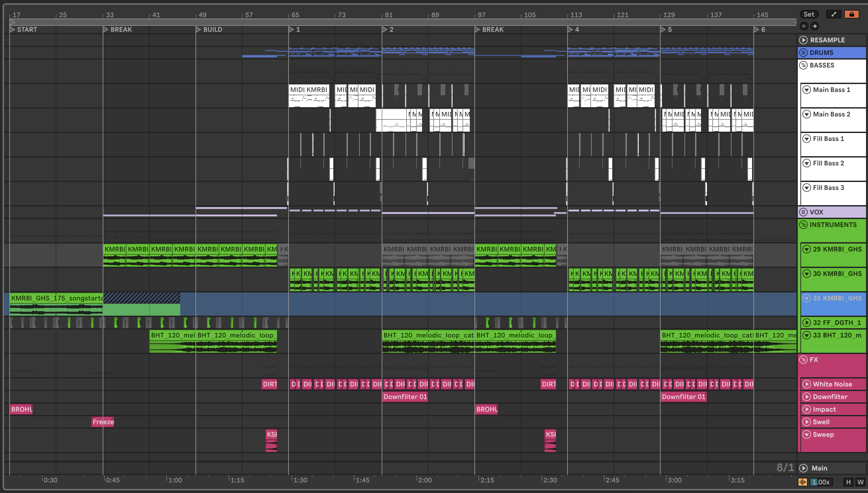Fold the Sweep track arrow
The height and width of the screenshot is (493, 868).
click(807, 434)
